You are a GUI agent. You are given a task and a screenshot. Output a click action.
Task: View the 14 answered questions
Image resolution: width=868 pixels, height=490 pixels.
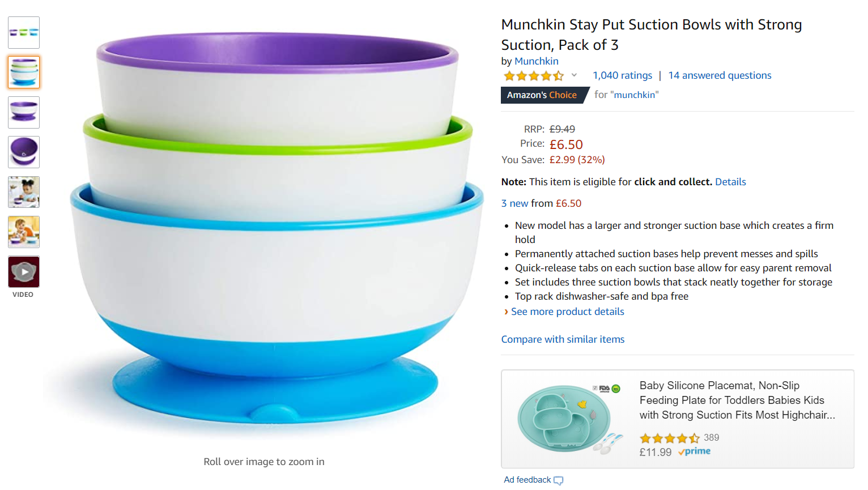click(720, 75)
